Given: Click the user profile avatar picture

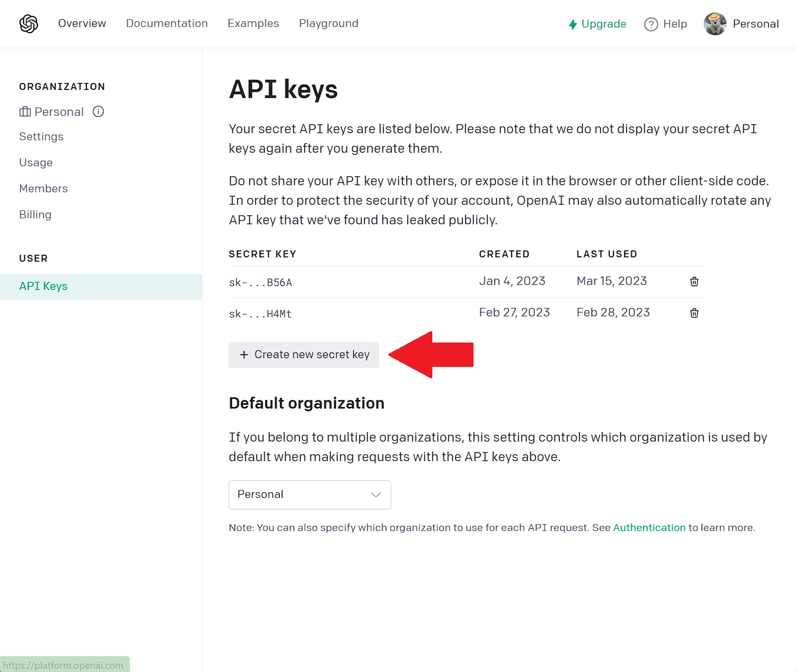Looking at the screenshot, I should 715,24.
